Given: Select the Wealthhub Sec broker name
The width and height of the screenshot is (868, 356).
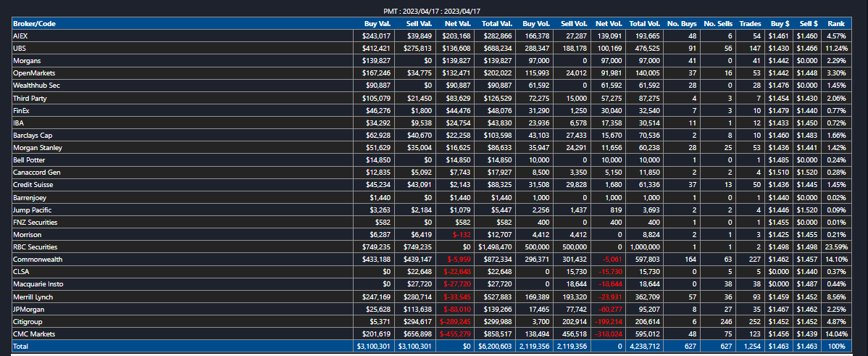Looking at the screenshot, I should pos(36,86).
